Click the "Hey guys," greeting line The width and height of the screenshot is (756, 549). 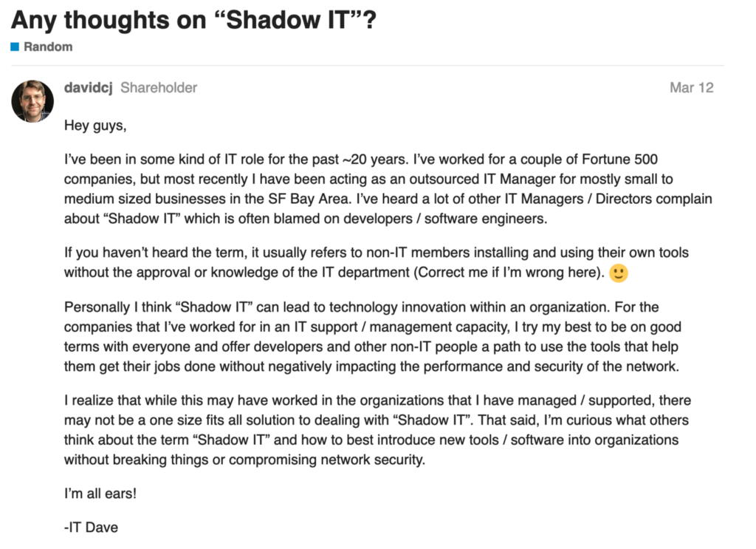pyautogui.click(x=95, y=126)
